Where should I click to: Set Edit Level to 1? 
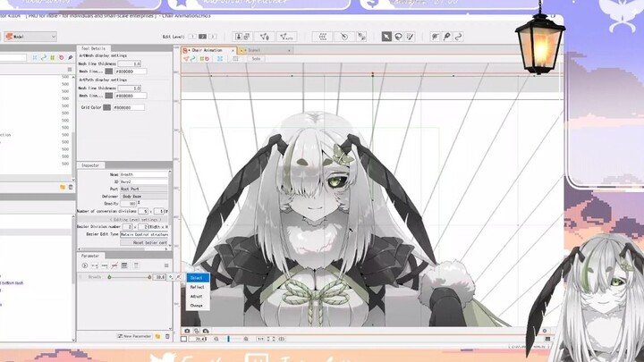point(192,37)
